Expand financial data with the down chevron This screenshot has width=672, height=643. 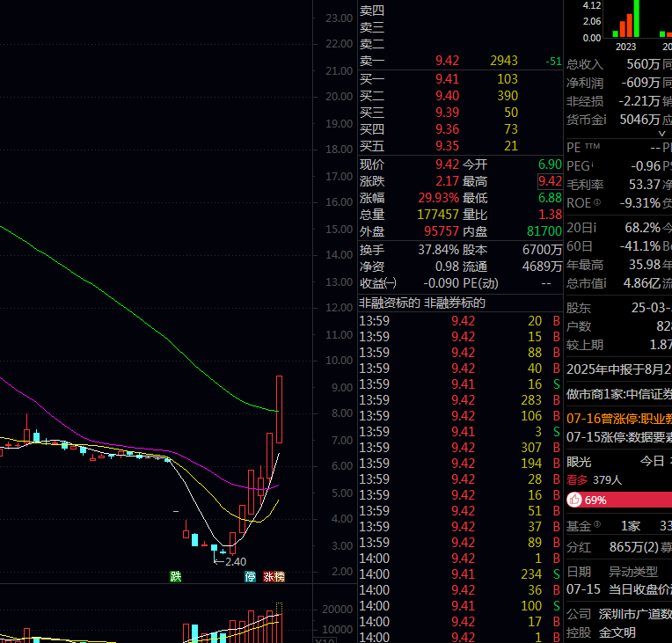[x=661, y=134]
